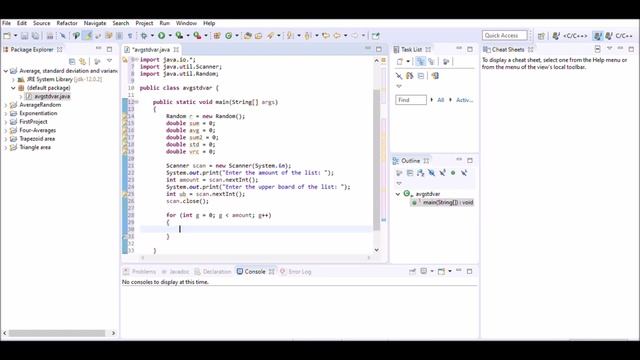Click the New Java Class icon
This screenshot has height=360, width=640.
(229, 36)
